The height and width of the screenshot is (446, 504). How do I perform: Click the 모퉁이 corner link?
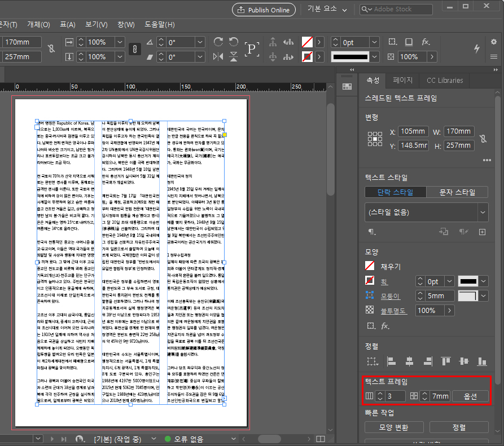391,296
